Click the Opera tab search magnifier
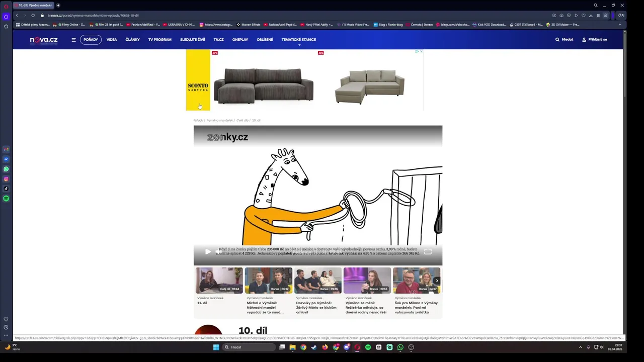The width and height of the screenshot is (644, 362). pyautogui.click(x=596, y=5)
